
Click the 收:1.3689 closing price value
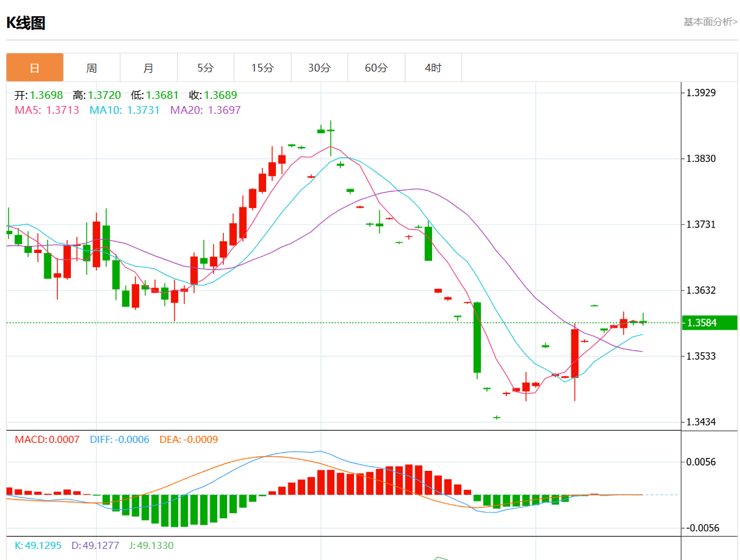tap(213, 95)
